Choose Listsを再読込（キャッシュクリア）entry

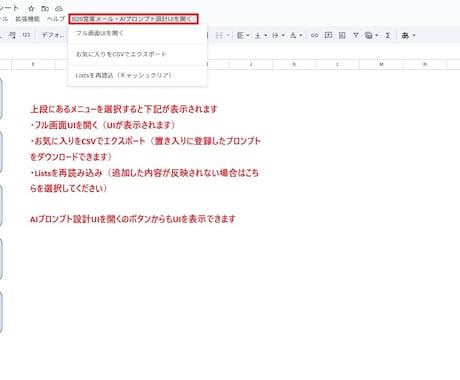(137, 75)
